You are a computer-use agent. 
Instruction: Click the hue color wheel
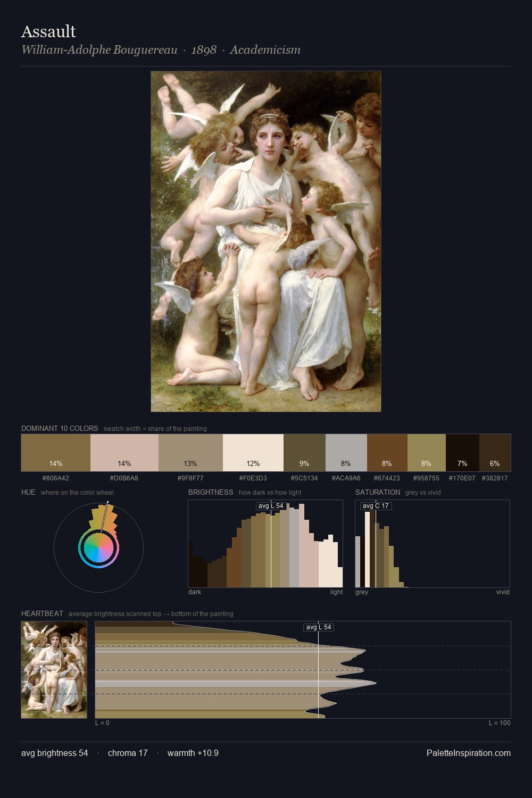[98, 547]
